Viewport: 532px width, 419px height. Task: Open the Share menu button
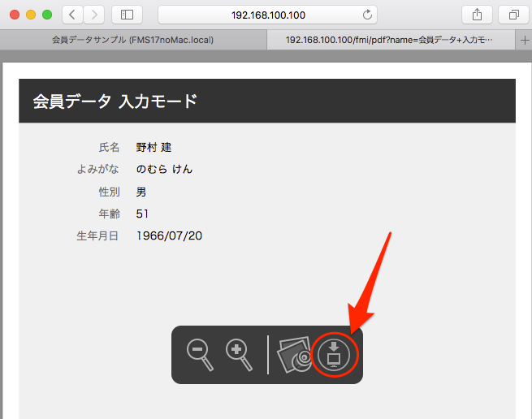477,15
